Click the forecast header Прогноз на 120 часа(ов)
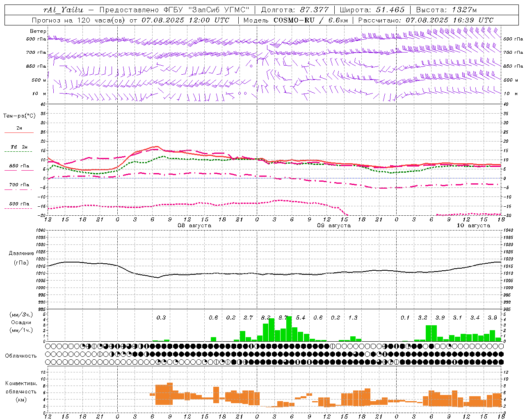The image size is (525, 420). point(79,20)
